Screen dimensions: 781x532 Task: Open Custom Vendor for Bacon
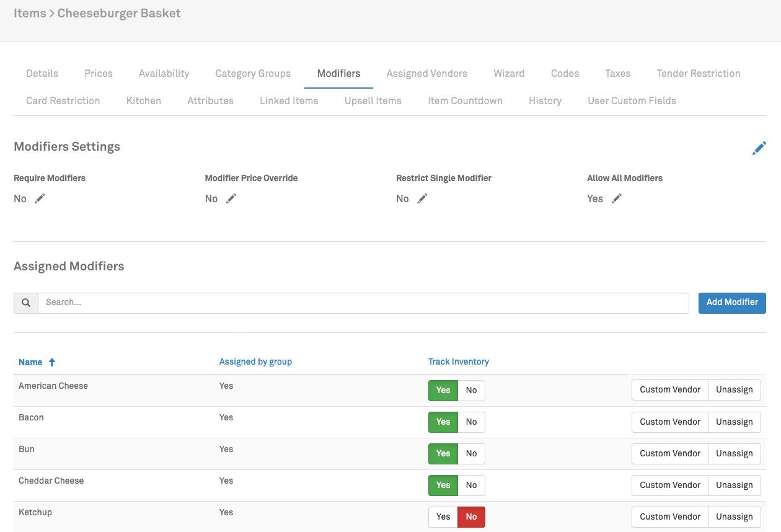[669, 422]
